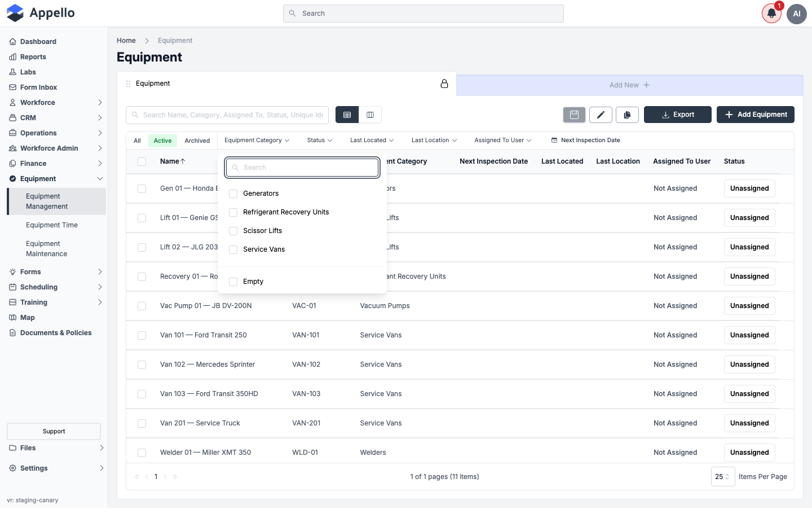Open Equipment Maintenance submenu item
The image size is (812, 518).
click(47, 249)
